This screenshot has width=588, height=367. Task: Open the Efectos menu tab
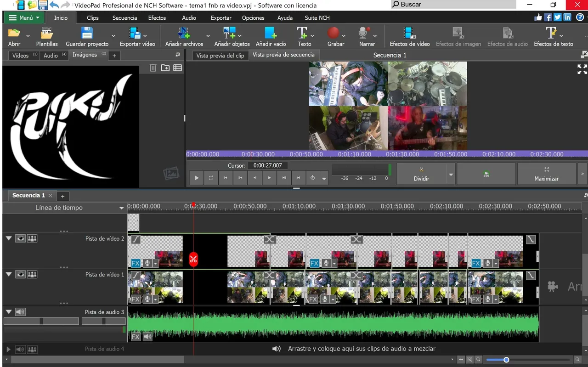[x=157, y=18]
